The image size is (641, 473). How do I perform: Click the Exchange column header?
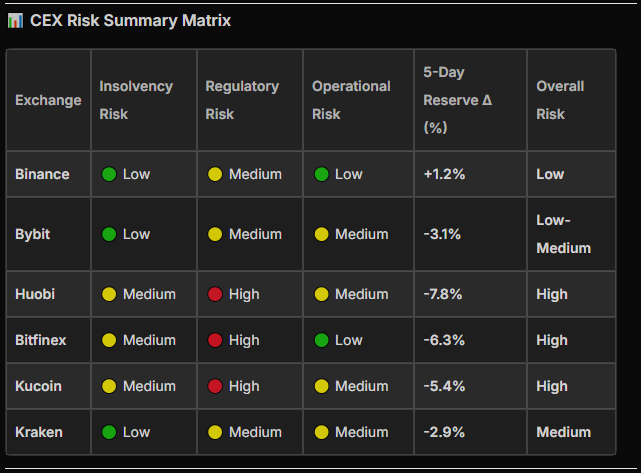(48, 100)
